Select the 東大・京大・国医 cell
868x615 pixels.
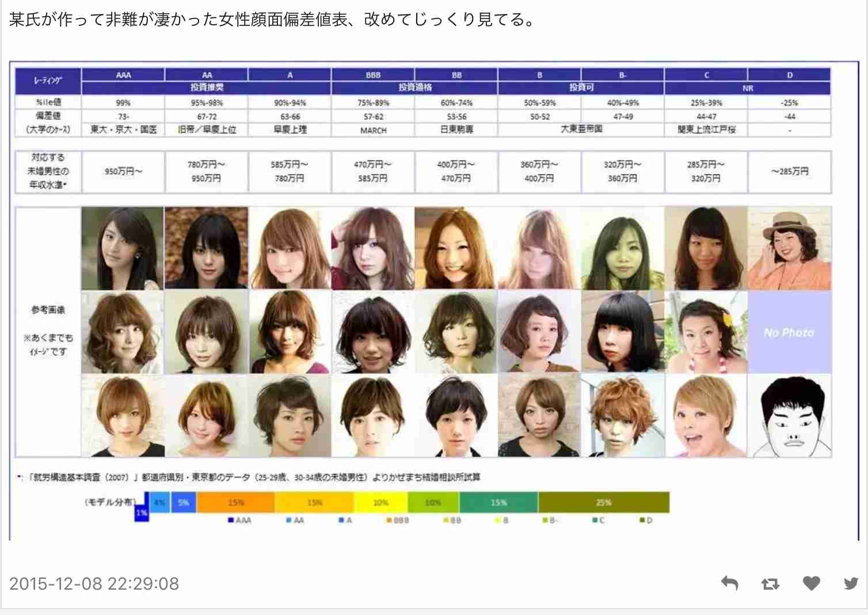point(123,130)
